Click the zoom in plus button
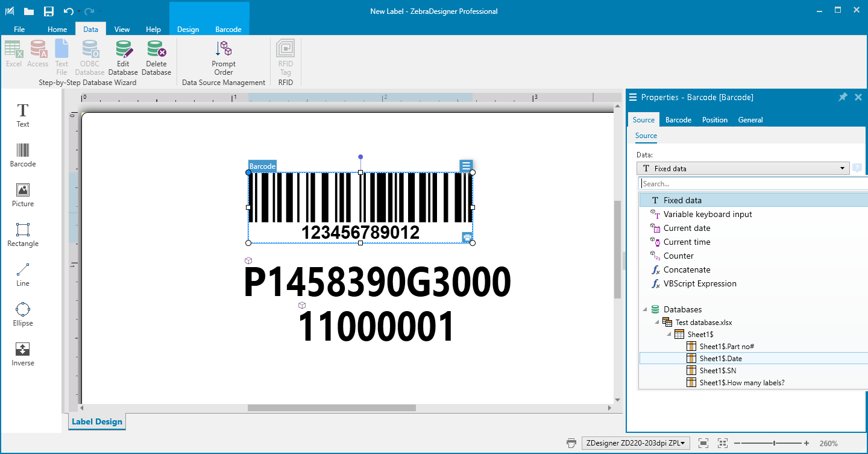 click(807, 443)
